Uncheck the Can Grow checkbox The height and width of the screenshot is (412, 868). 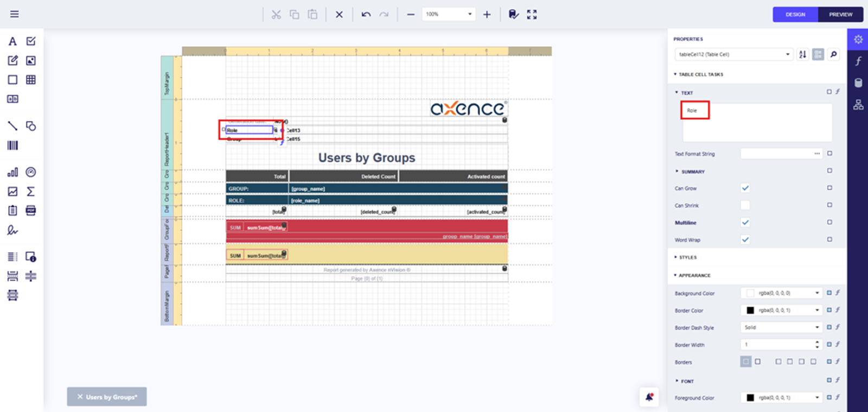click(745, 188)
